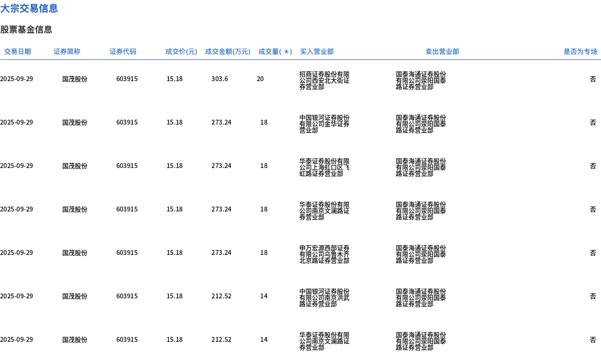This screenshot has height=364, width=601.
Task: Click the 成交价(元) column header
Action: pos(181,52)
